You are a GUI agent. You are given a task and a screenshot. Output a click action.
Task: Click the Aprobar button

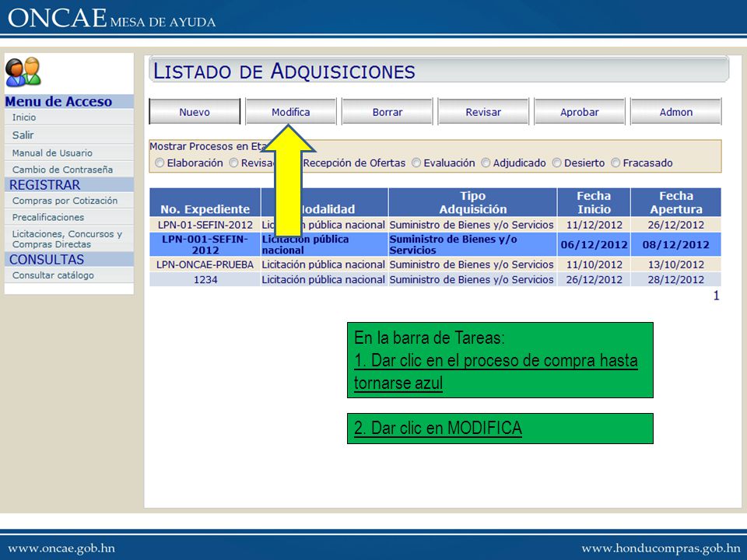click(x=579, y=112)
